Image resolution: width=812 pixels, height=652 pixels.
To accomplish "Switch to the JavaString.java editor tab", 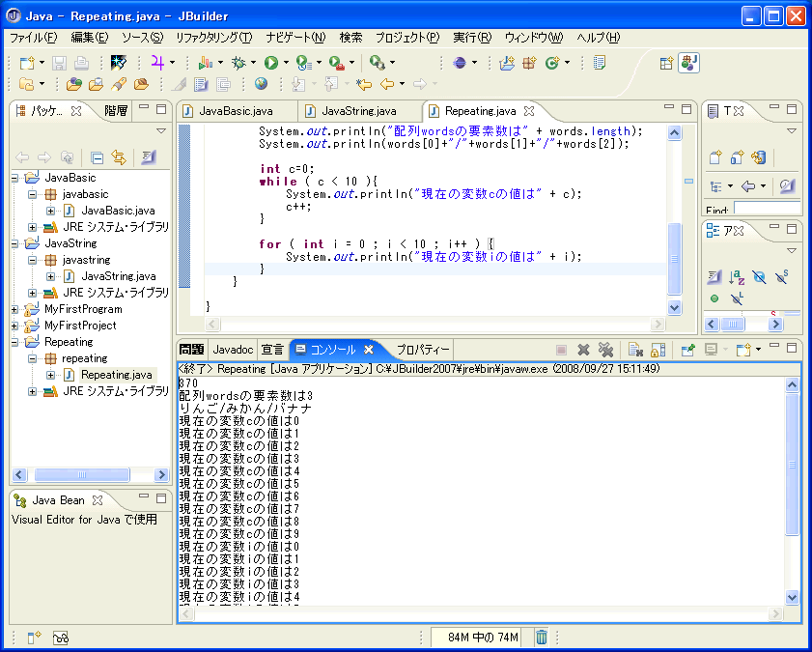I will 358,111.
